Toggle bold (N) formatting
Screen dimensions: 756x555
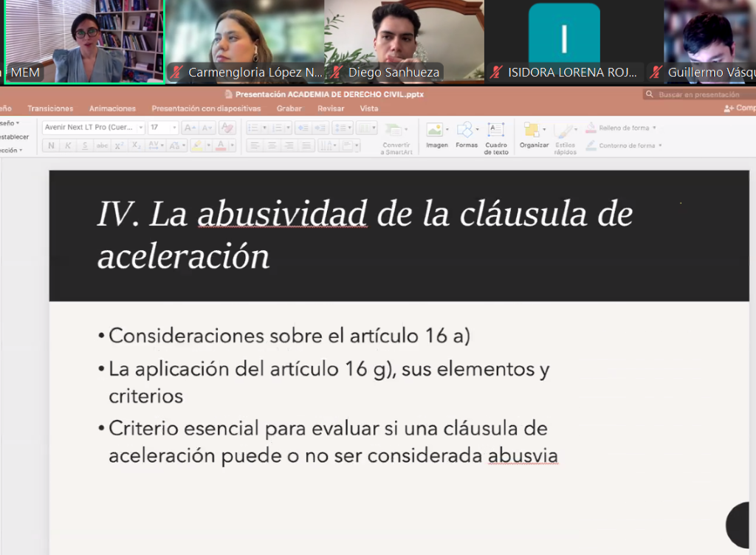(51, 146)
